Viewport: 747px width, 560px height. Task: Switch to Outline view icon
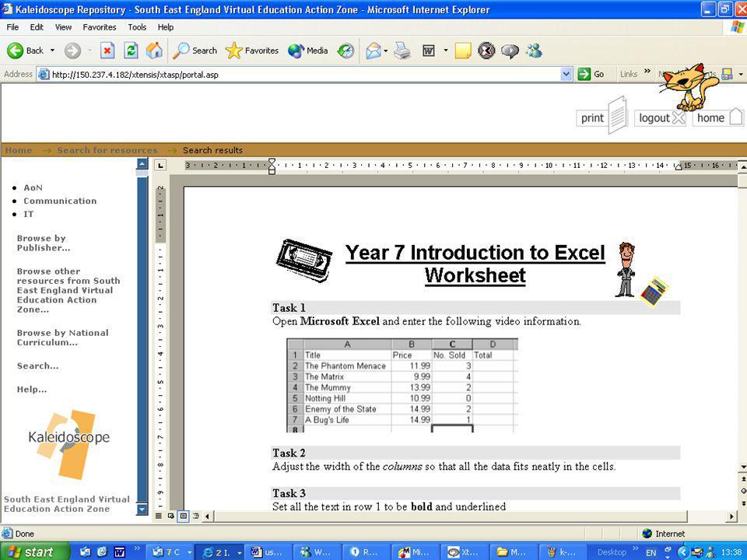point(195,516)
